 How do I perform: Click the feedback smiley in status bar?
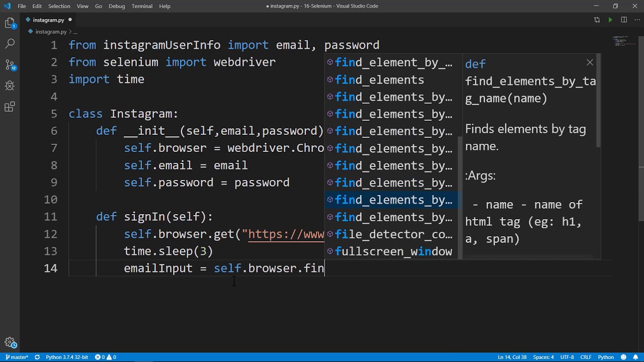click(x=624, y=357)
